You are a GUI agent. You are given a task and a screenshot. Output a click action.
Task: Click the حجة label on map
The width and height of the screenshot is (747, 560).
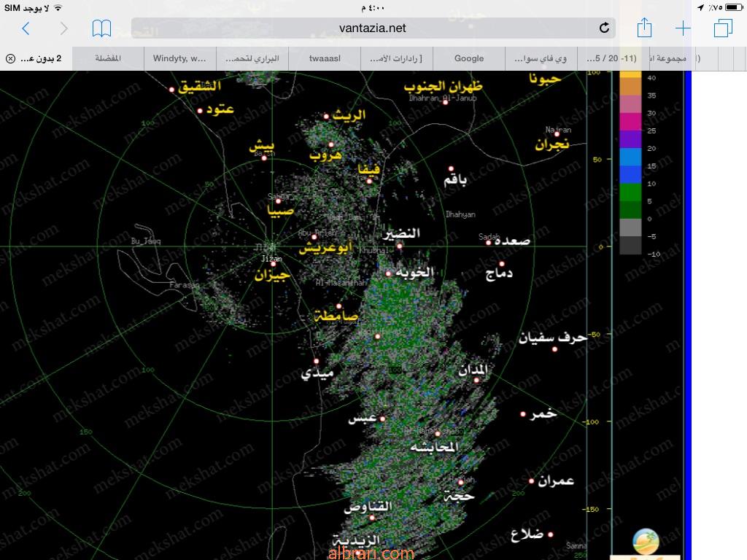click(x=460, y=496)
